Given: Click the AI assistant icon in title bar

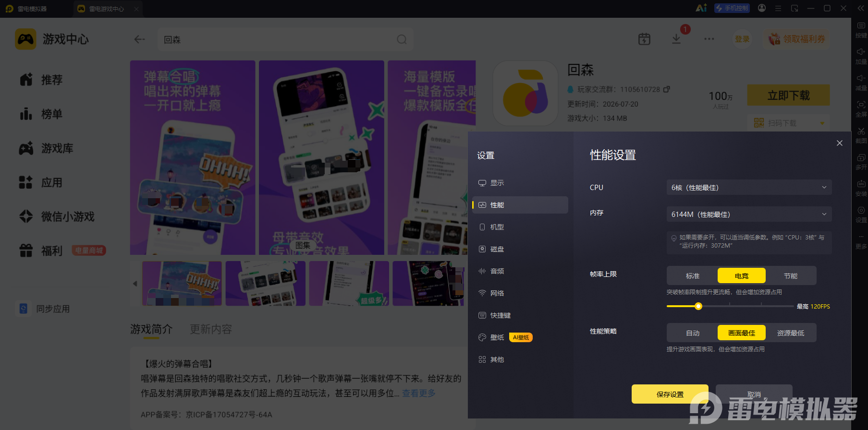Looking at the screenshot, I should 701,8.
